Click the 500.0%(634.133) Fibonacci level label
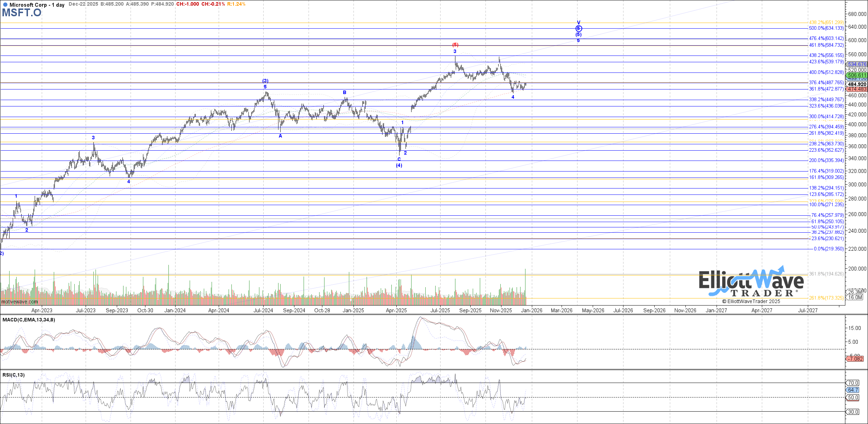Image resolution: width=868 pixels, height=424 pixels. (826, 28)
